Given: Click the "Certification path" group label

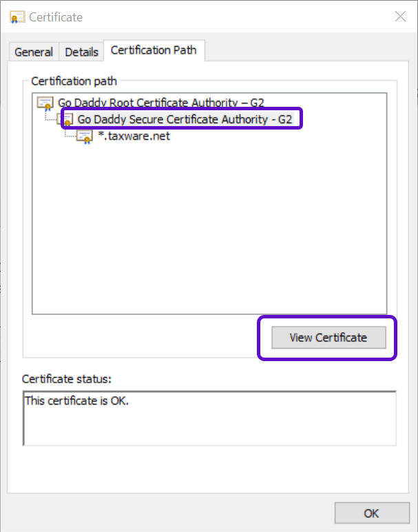Looking at the screenshot, I should pyautogui.click(x=74, y=81).
